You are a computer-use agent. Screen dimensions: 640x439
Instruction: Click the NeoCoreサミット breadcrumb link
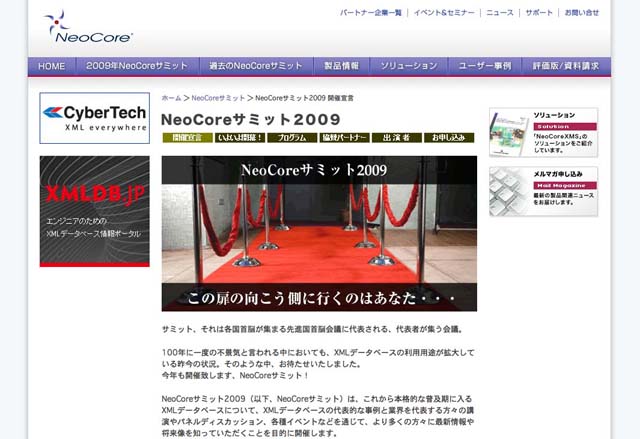[218, 98]
